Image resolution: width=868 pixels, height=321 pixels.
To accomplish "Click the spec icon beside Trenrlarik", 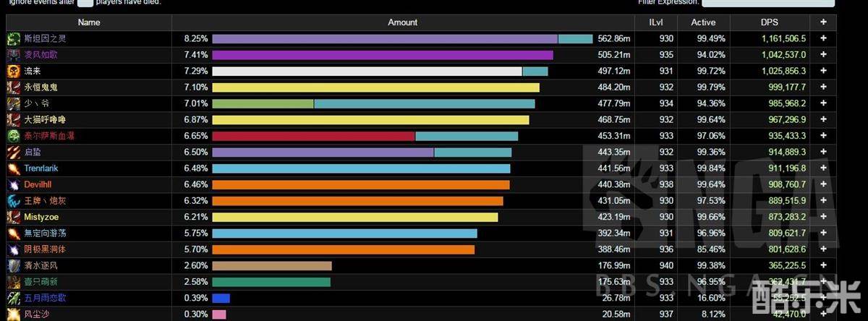I will pyautogui.click(x=14, y=168).
